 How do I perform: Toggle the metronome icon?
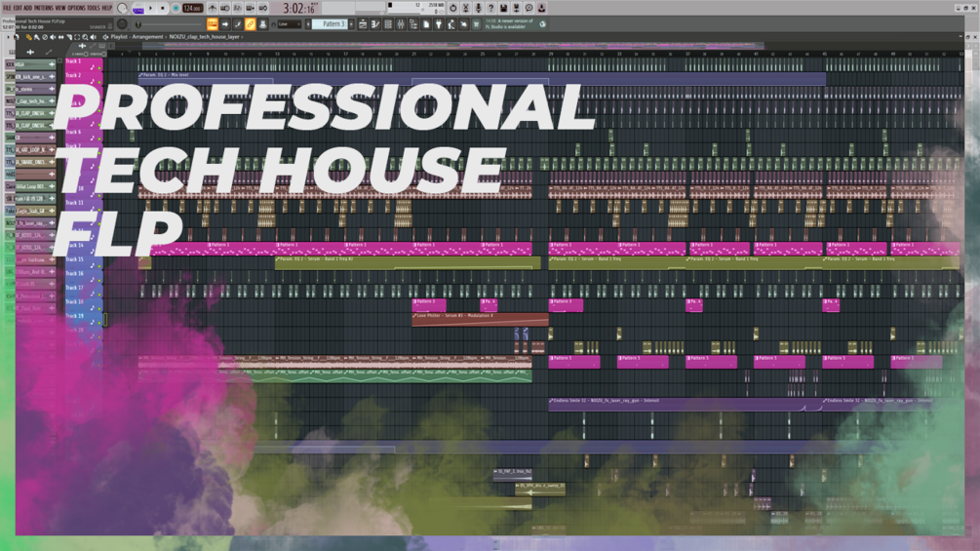click(x=213, y=8)
